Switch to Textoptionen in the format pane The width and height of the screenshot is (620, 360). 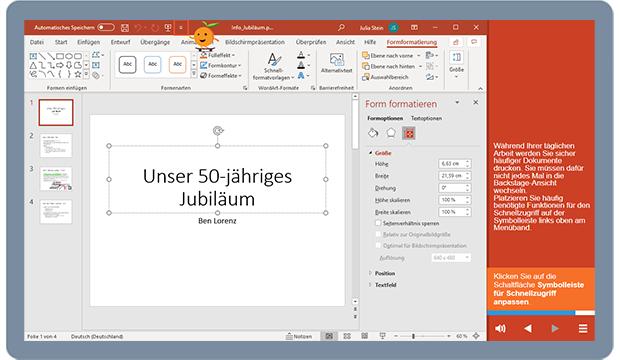point(426,118)
